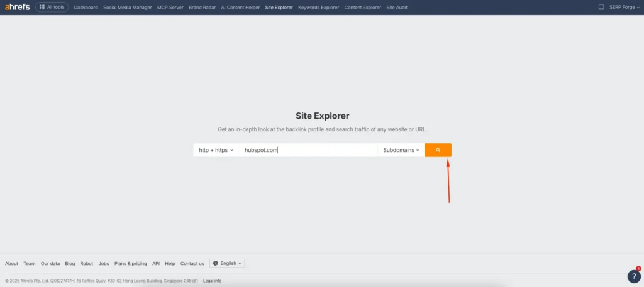This screenshot has height=287, width=644.
Task: Open Plans & pricing link
Action: pos(131,264)
